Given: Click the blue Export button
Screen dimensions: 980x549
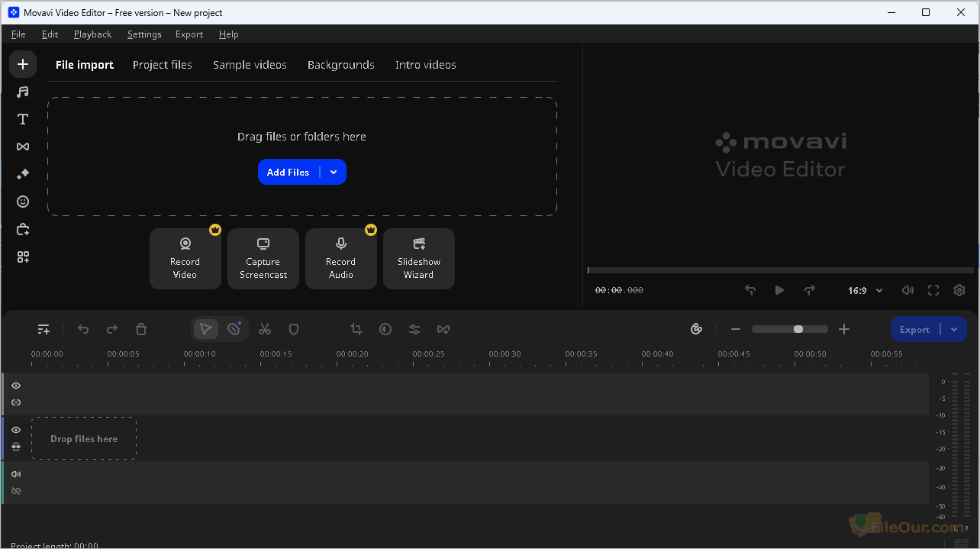Looking at the screenshot, I should pyautogui.click(x=914, y=329).
